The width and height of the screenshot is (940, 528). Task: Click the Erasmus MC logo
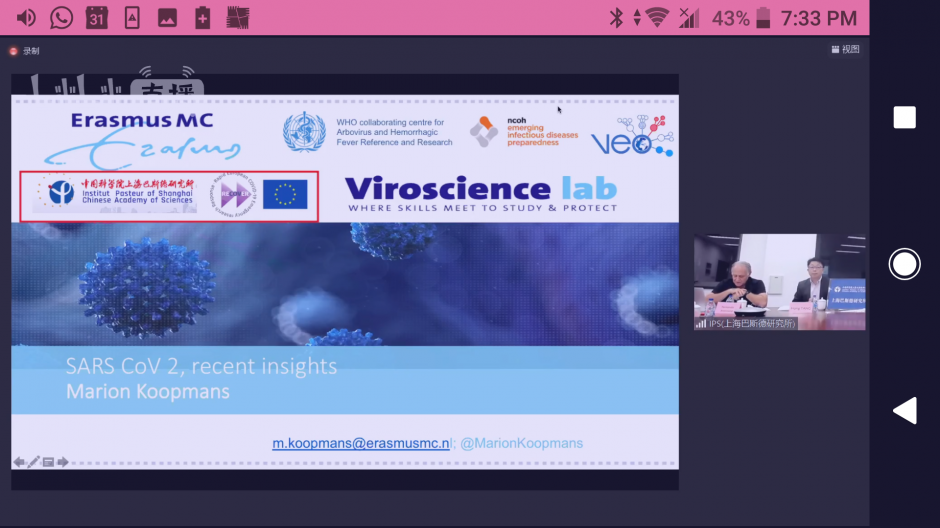[143, 140]
